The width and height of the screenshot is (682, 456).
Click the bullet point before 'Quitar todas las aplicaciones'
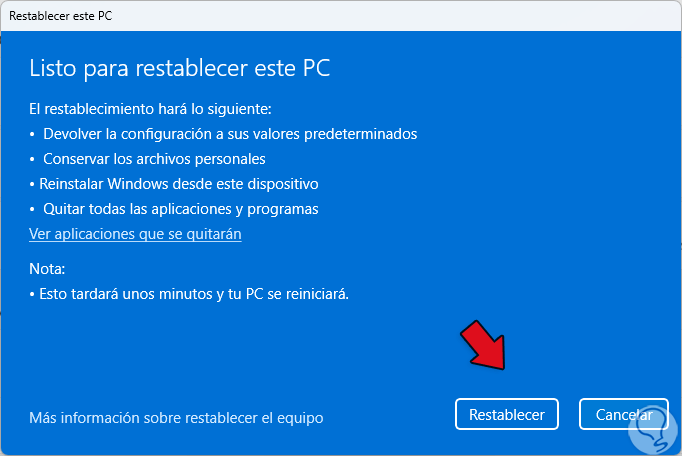tap(32, 209)
